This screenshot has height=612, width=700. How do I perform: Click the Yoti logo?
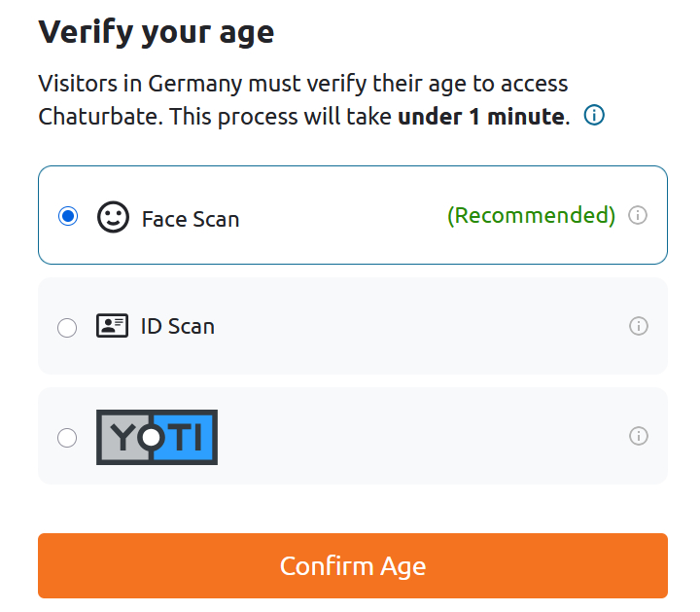[157, 437]
